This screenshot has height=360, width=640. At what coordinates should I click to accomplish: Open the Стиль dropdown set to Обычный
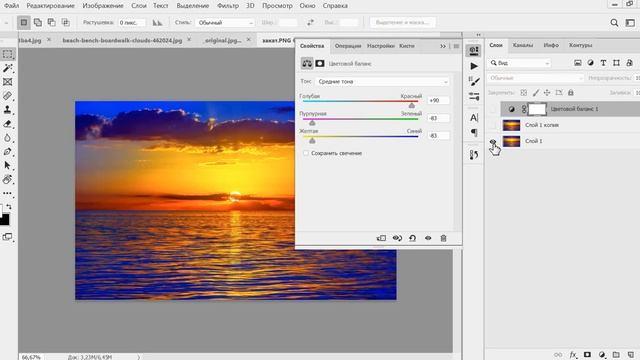[225, 22]
